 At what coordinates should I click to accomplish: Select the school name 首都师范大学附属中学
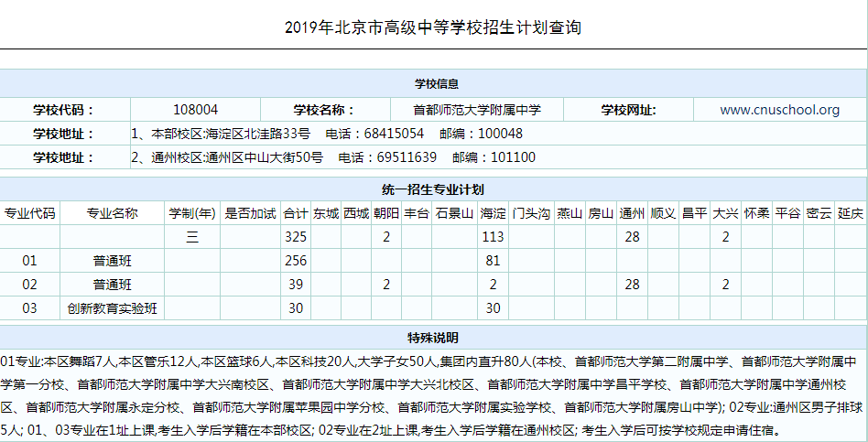(x=477, y=110)
